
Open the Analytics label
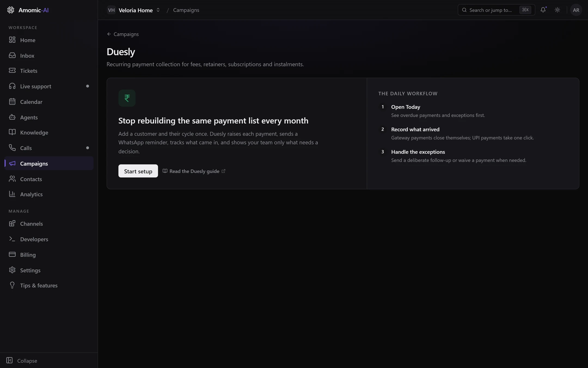point(31,194)
